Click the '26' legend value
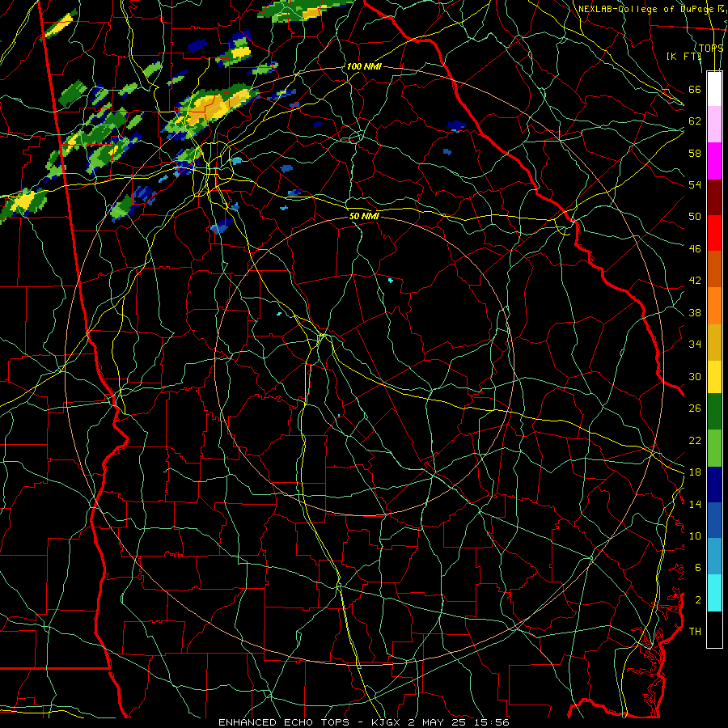This screenshot has width=728, height=728. click(695, 408)
